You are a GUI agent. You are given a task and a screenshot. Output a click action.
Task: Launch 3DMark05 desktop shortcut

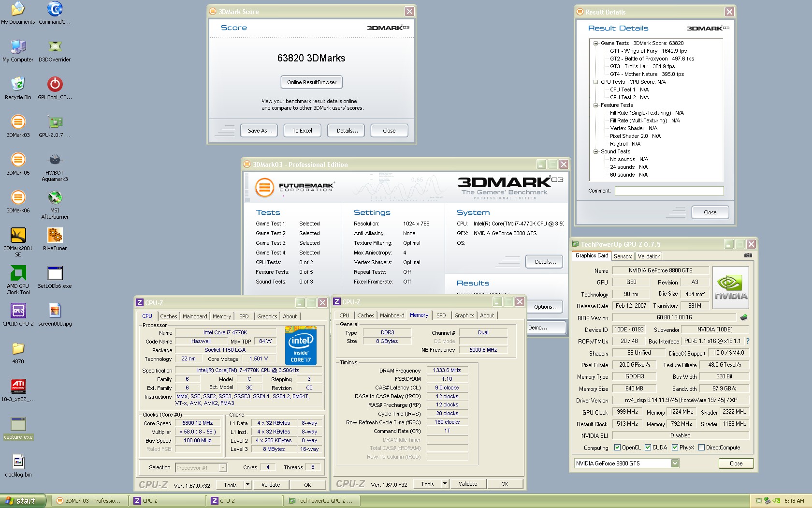coord(18,164)
